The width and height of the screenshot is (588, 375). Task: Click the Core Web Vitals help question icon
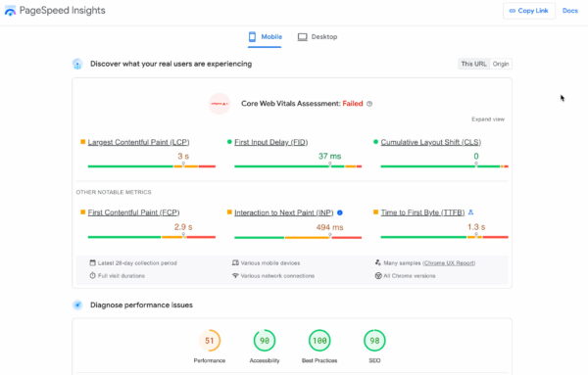(x=369, y=104)
